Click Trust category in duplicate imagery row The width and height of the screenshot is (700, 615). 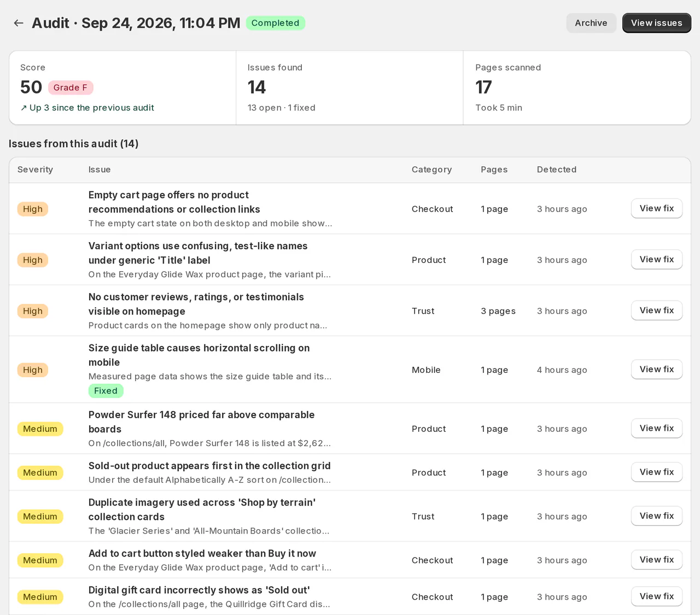[x=423, y=517]
